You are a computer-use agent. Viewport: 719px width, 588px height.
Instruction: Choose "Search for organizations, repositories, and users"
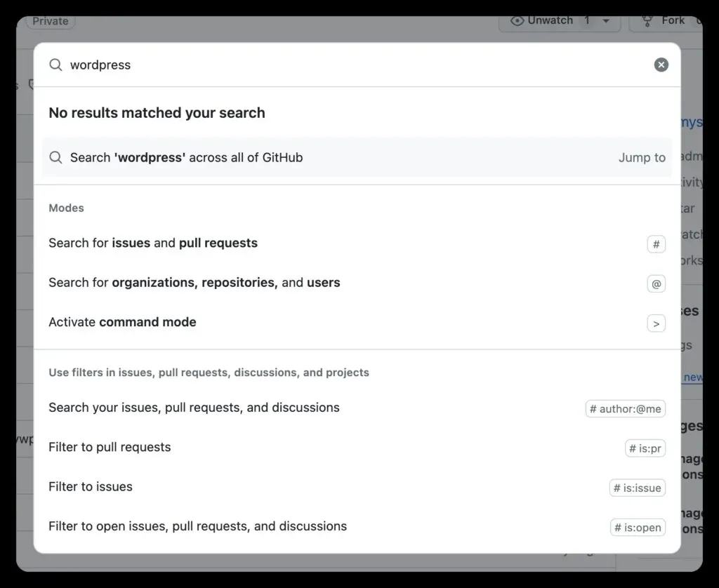click(194, 283)
